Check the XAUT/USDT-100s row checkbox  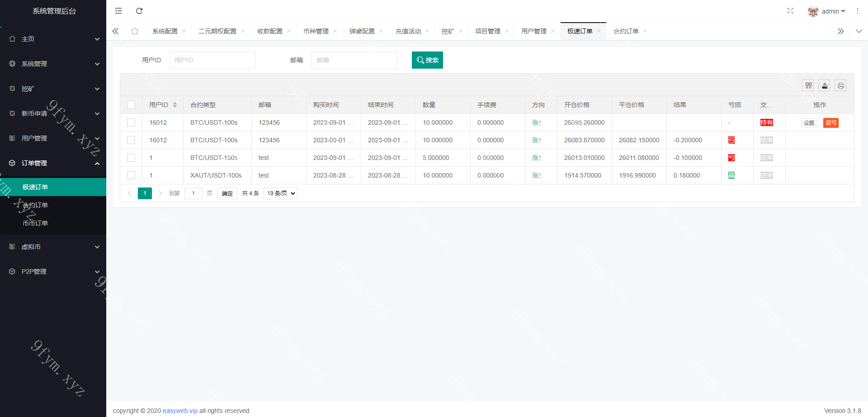coord(131,175)
